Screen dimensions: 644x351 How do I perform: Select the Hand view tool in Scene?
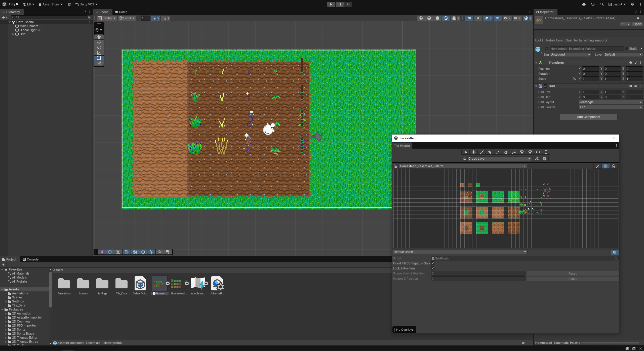point(99,37)
